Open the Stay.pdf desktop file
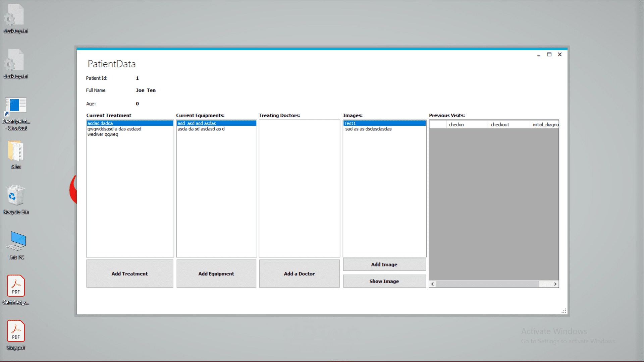 tap(16, 331)
